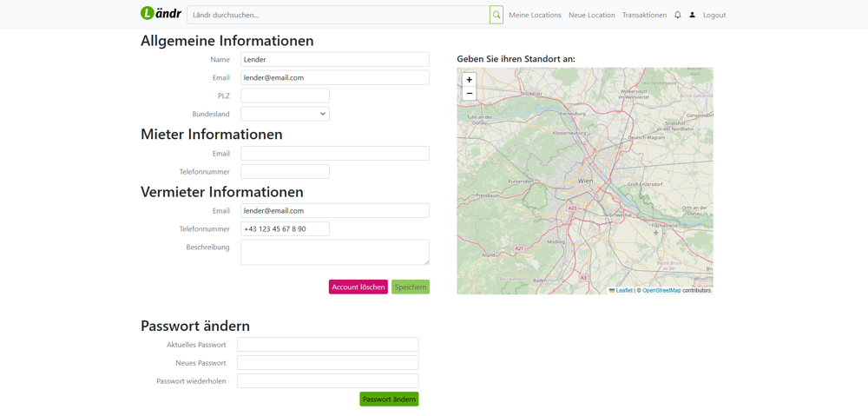Click the Beschreibung text area
This screenshot has width=868, height=416.
point(335,252)
